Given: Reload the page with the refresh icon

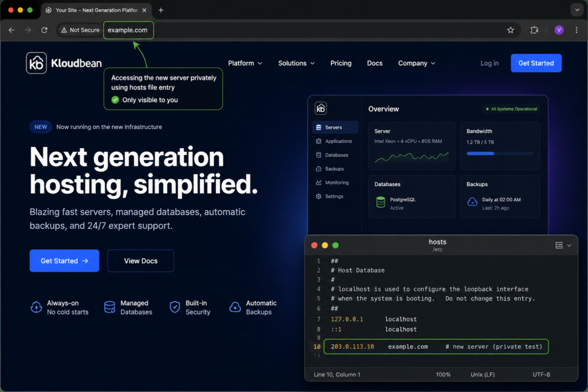Looking at the screenshot, I should pos(44,30).
